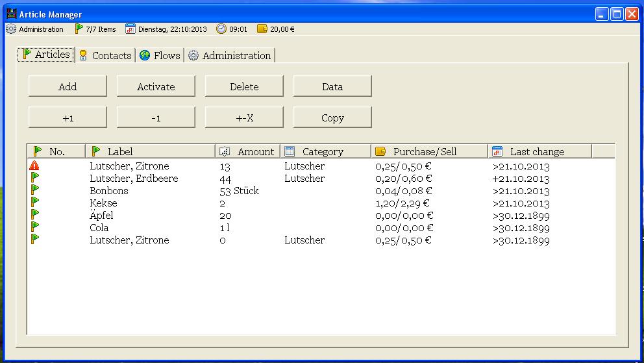Select the Kekse article label
This screenshot has width=644, height=363.
click(x=103, y=203)
